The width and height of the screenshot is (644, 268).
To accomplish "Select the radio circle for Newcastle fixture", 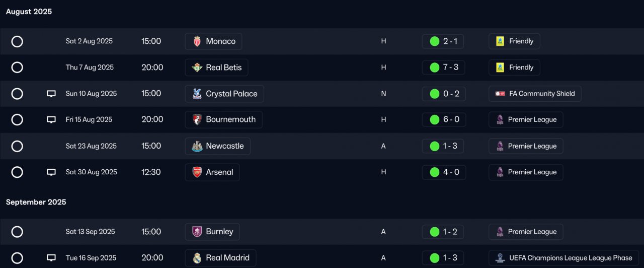I will pyautogui.click(x=17, y=146).
